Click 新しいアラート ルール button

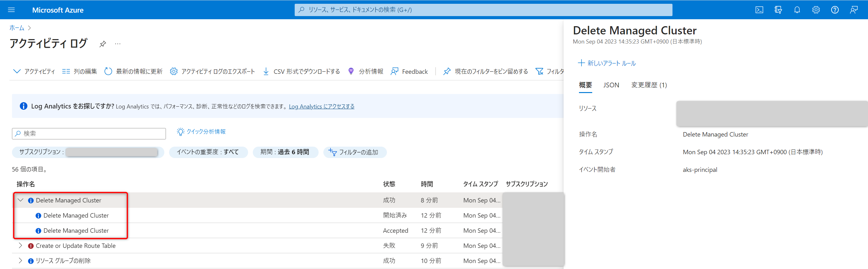pyautogui.click(x=607, y=63)
